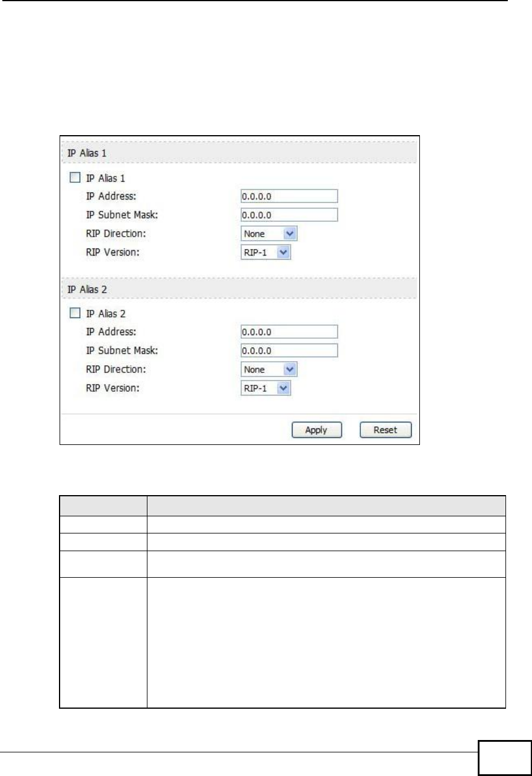Enable the IP Alias 2 checkbox
This screenshot has width=532, height=776.
coord(74,314)
